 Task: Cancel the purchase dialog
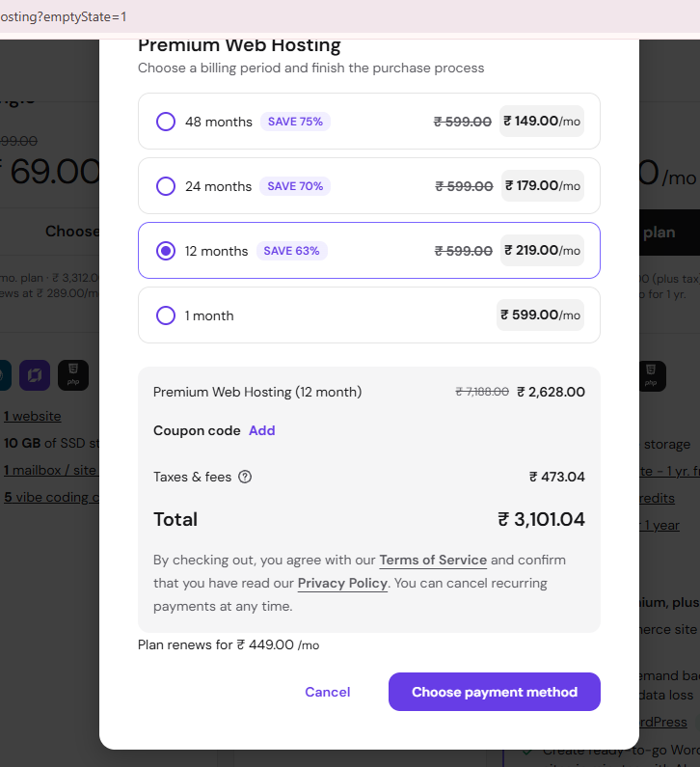tap(328, 692)
